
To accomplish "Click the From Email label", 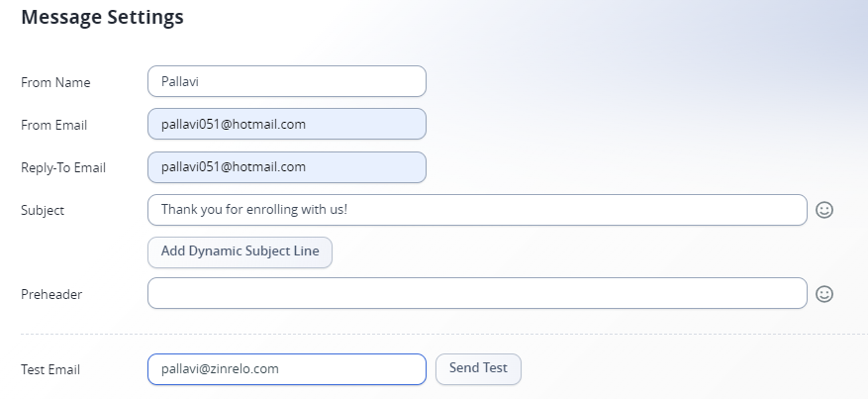I will pos(53,125).
